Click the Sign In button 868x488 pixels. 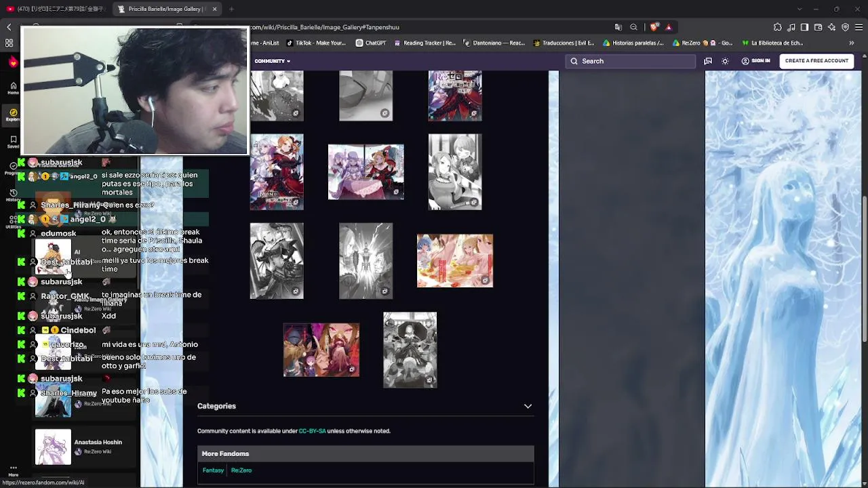point(756,61)
